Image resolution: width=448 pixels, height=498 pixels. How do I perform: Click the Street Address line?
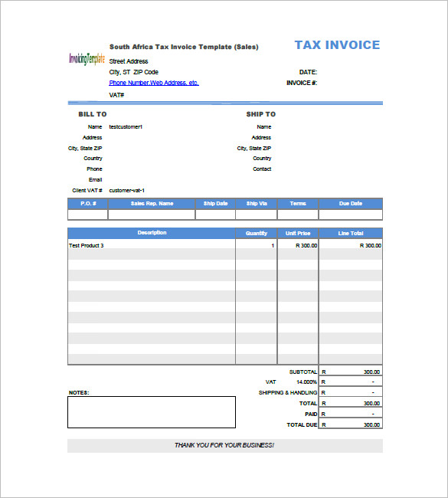(129, 61)
